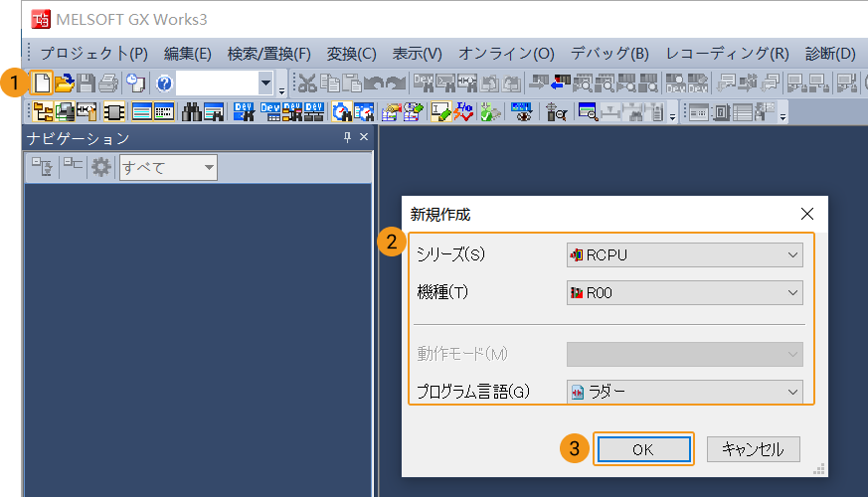Open the デバッグ(B) menu
The height and width of the screenshot is (497, 868).
click(x=609, y=54)
